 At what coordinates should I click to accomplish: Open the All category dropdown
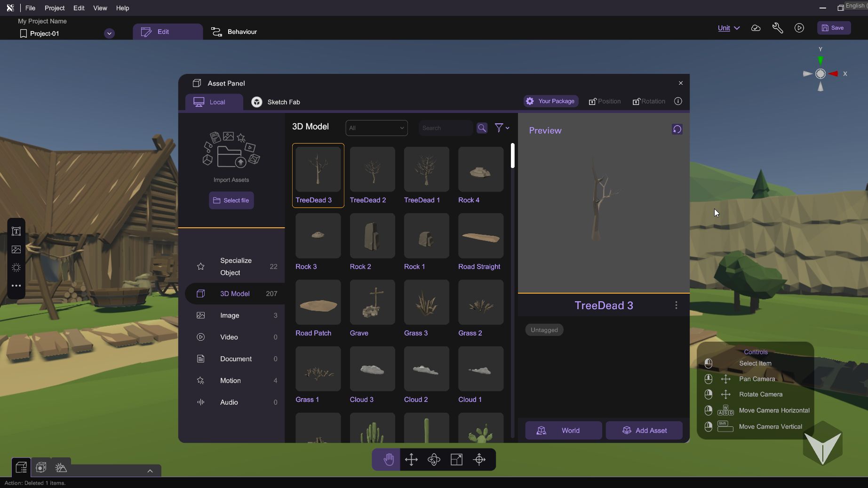coord(376,128)
